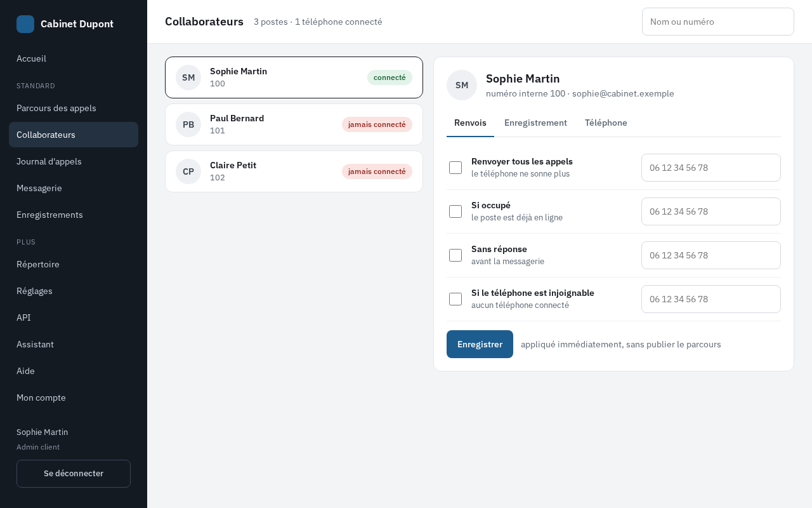Switch to the Renvois tab
The image size is (812, 508).
click(470, 123)
